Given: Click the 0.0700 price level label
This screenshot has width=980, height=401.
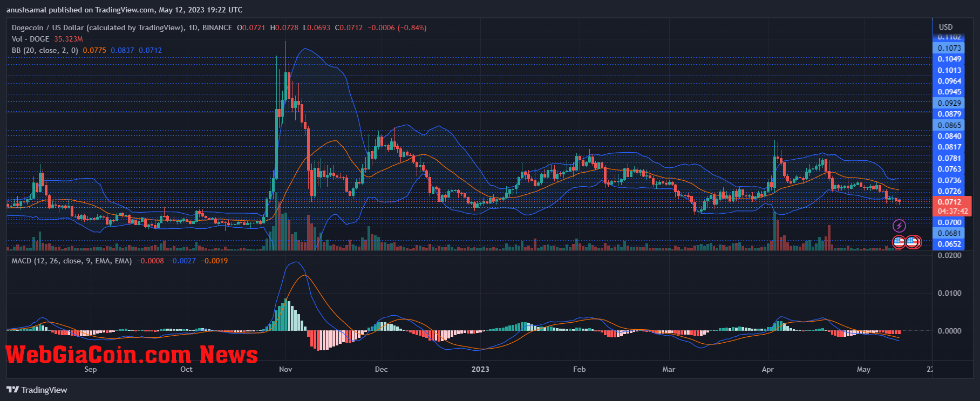Looking at the screenshot, I should coord(949,222).
